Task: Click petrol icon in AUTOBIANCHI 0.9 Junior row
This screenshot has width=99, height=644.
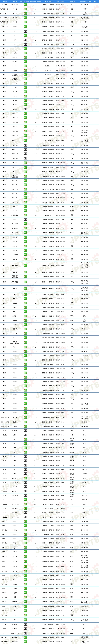Action: click(25, 18)
